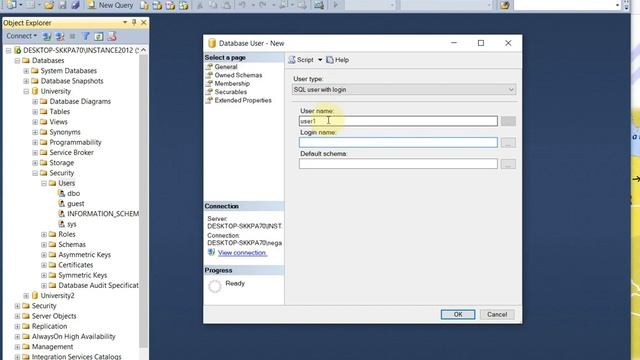Click into the User name text field
Screen dimensions: 640x360
[398, 121]
